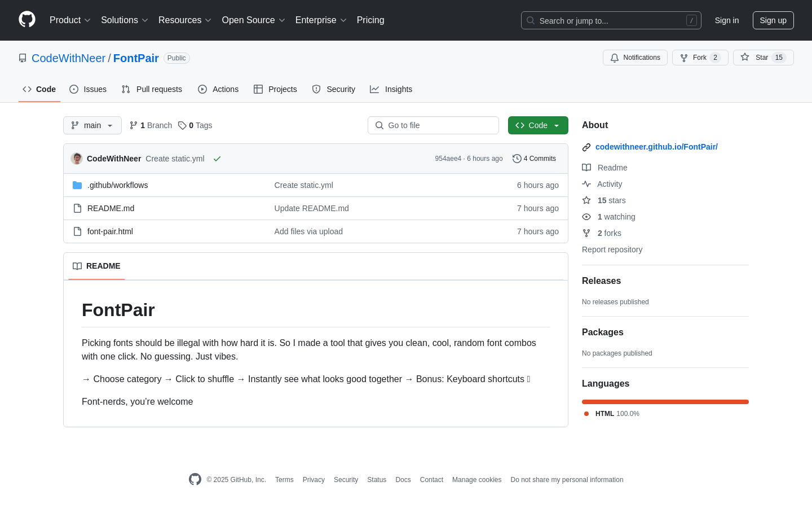Open the footer Contact link
The image size is (812, 508).
(x=431, y=480)
